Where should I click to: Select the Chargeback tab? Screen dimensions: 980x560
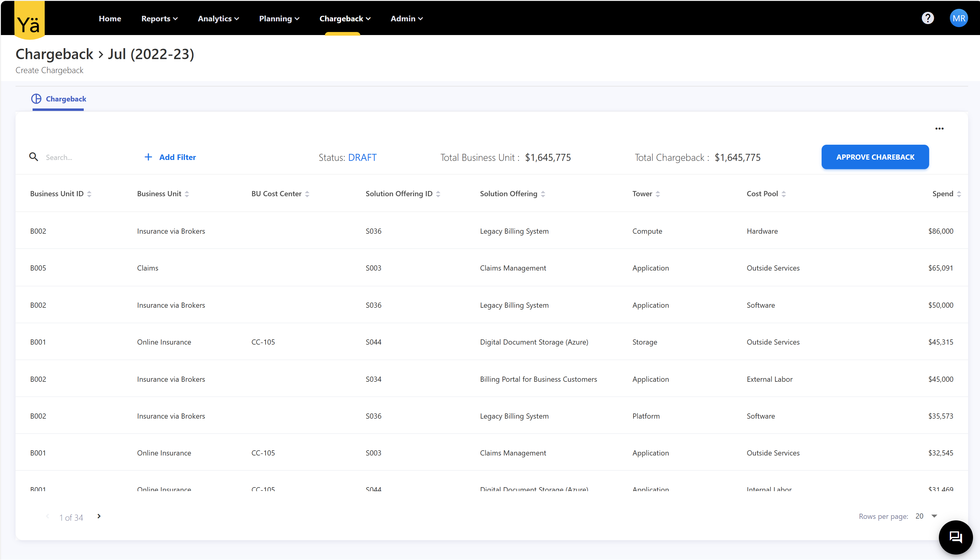[59, 99]
